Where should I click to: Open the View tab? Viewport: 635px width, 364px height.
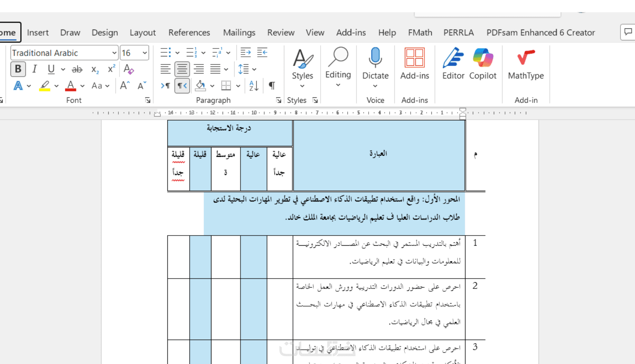coord(315,32)
